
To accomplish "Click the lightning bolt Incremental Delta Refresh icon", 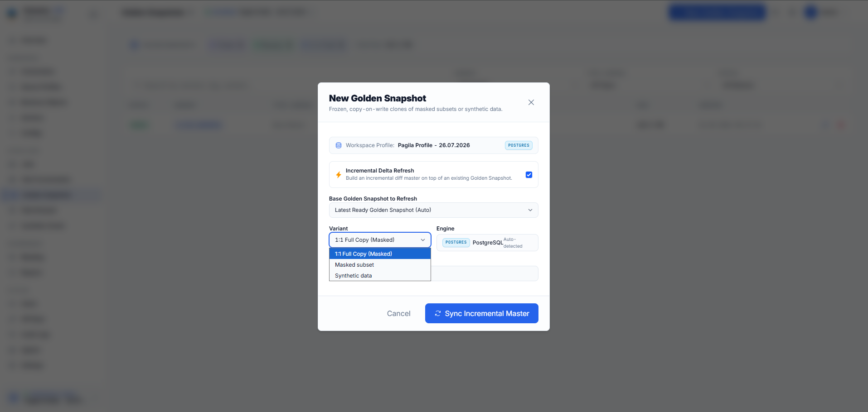I will [338, 175].
